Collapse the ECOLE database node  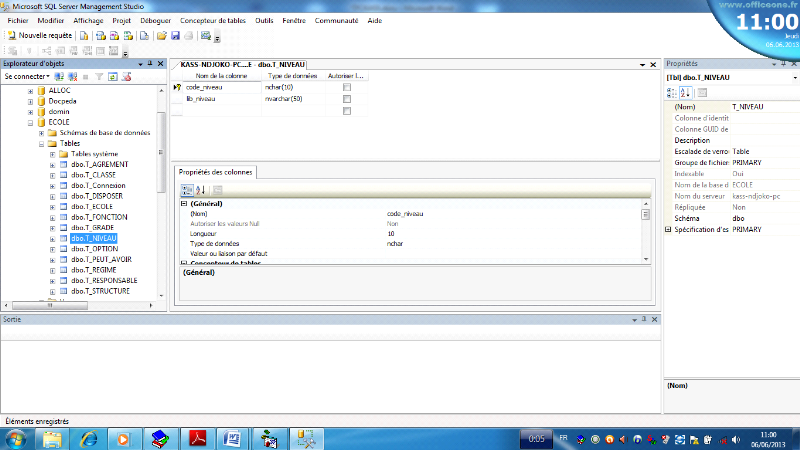(x=30, y=123)
